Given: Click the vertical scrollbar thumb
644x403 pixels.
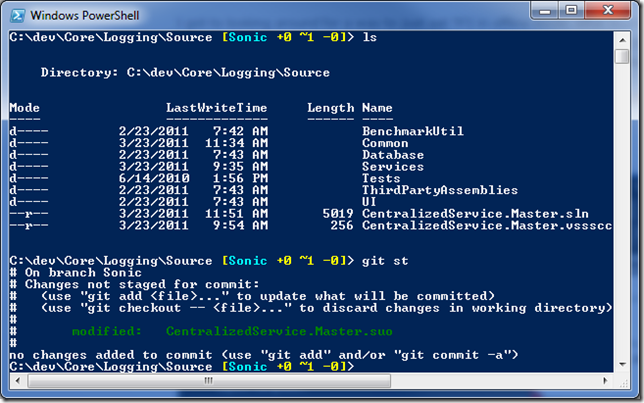Looking at the screenshot, I should (622, 57).
